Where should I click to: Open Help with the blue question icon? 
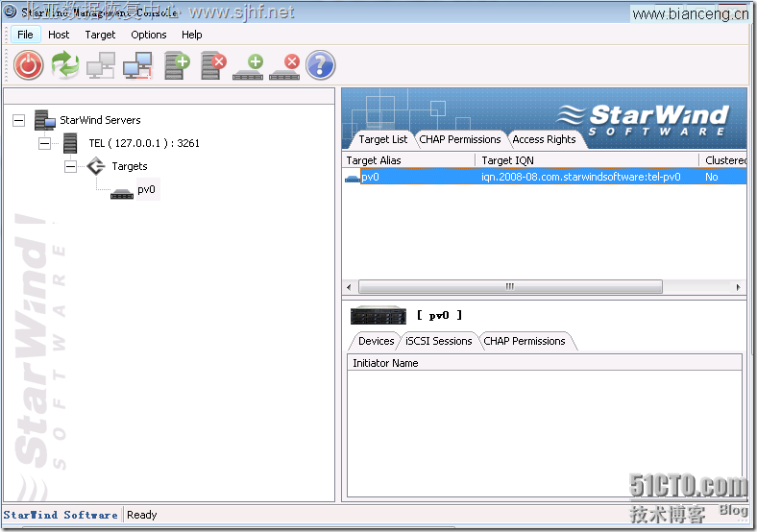click(x=321, y=65)
